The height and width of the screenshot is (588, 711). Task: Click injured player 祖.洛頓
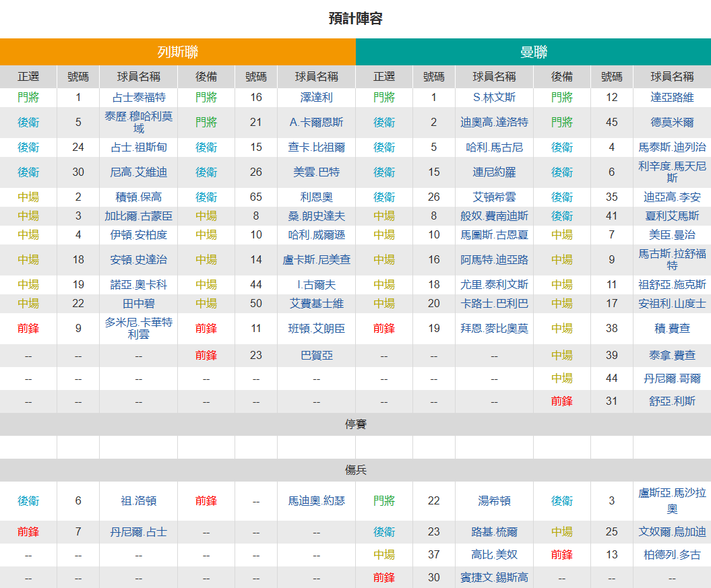point(138,500)
